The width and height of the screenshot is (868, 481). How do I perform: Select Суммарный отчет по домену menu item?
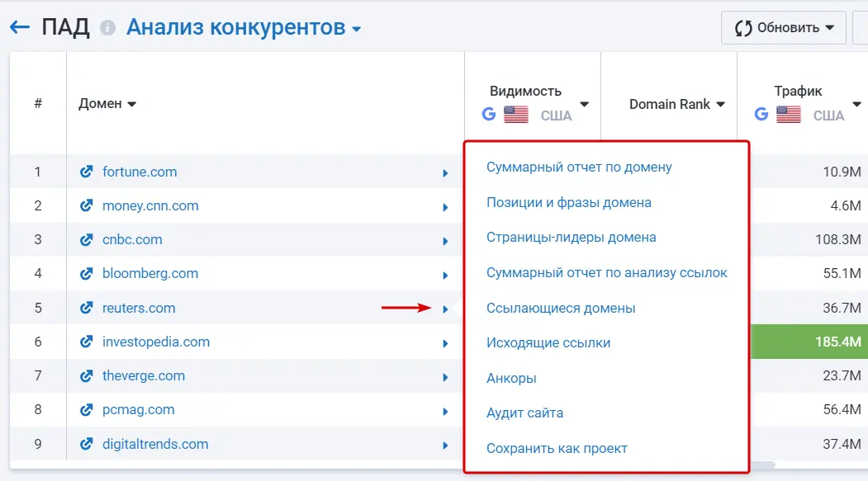coord(579,167)
